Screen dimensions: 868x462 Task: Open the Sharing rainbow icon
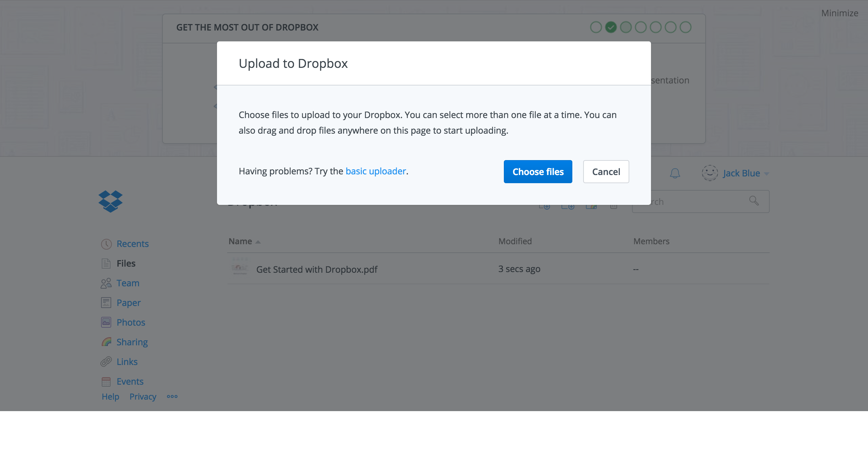[x=107, y=342]
